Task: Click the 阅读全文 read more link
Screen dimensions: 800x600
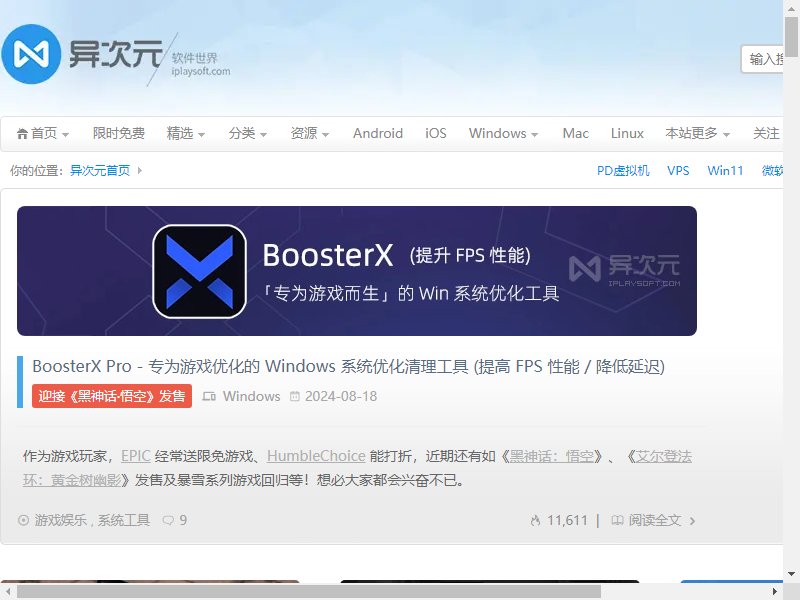Action: tap(653, 520)
